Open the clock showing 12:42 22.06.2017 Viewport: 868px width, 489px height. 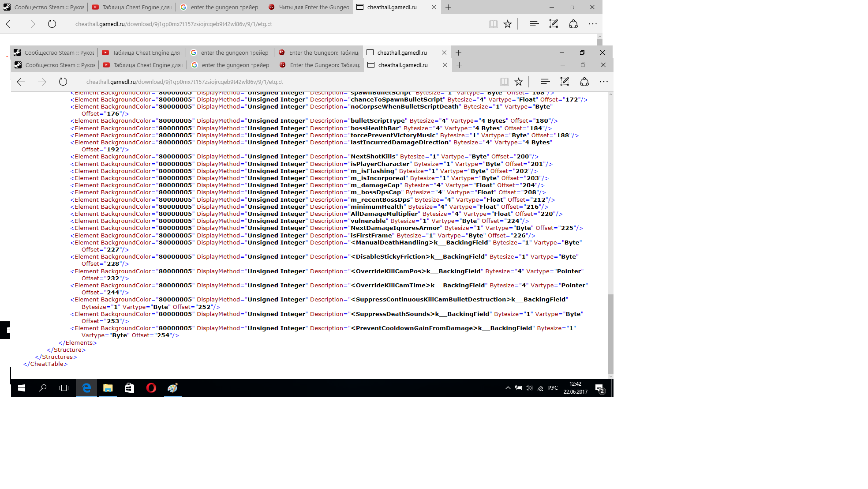[575, 388]
